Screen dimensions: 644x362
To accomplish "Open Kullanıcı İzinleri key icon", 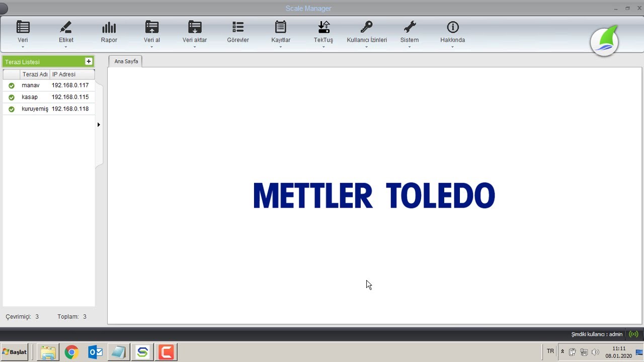I will tap(367, 27).
